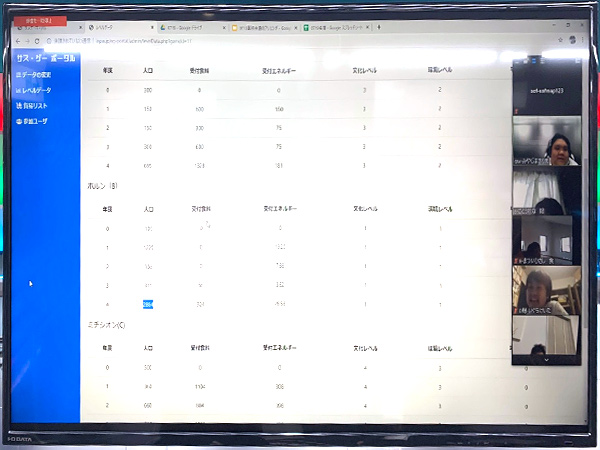Select the video tile showing white curtains
The width and height of the screenshot is (600, 450).
pos(547,191)
